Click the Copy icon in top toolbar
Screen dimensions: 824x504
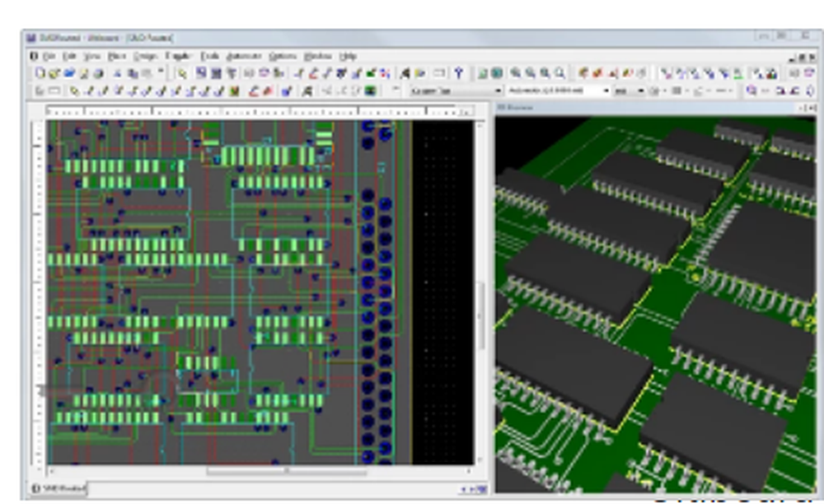coord(133,73)
